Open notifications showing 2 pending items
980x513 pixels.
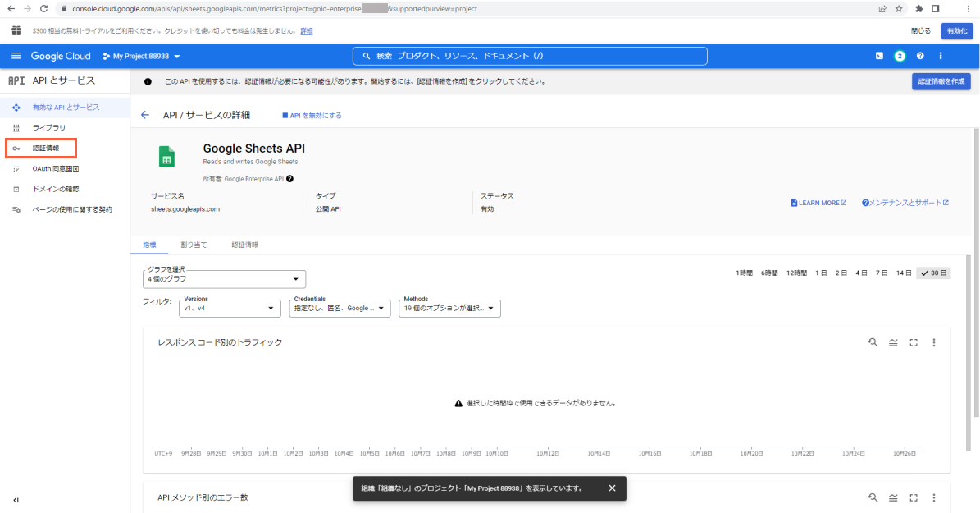coord(899,56)
